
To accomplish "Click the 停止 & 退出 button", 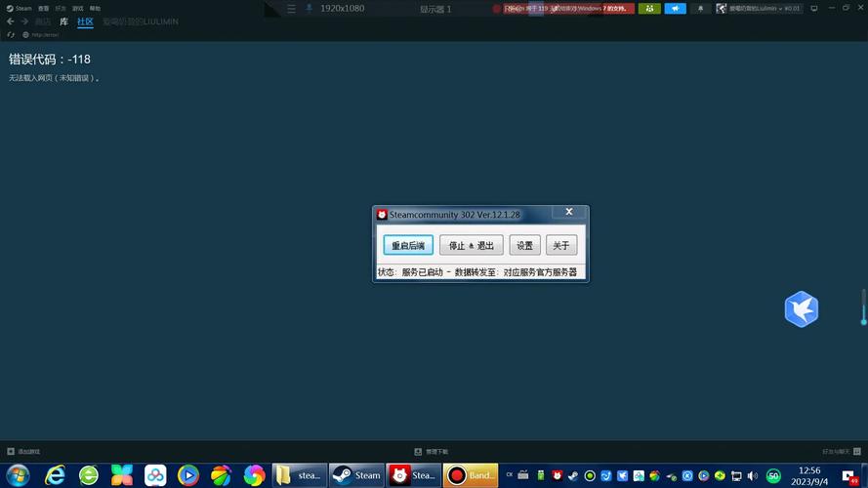I will (471, 245).
